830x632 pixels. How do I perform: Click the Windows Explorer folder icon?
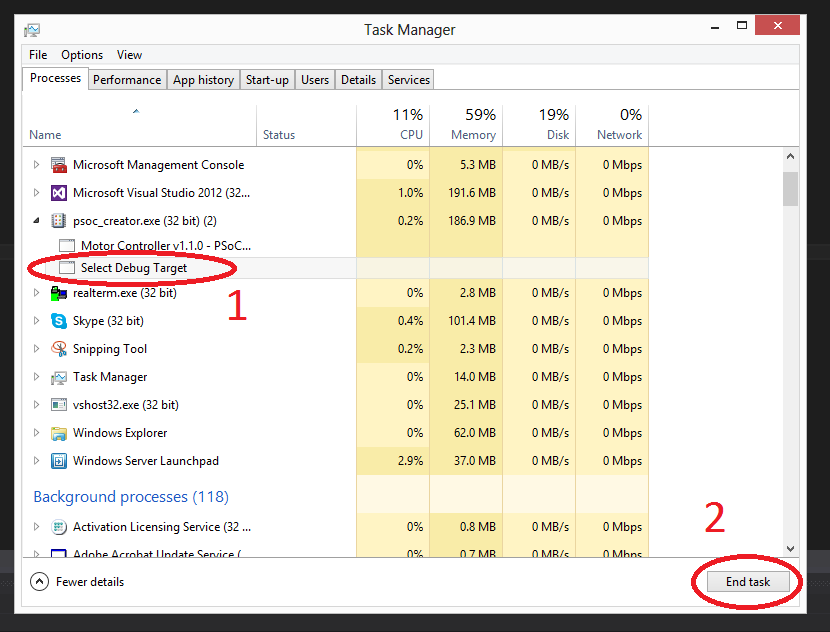click(x=57, y=432)
